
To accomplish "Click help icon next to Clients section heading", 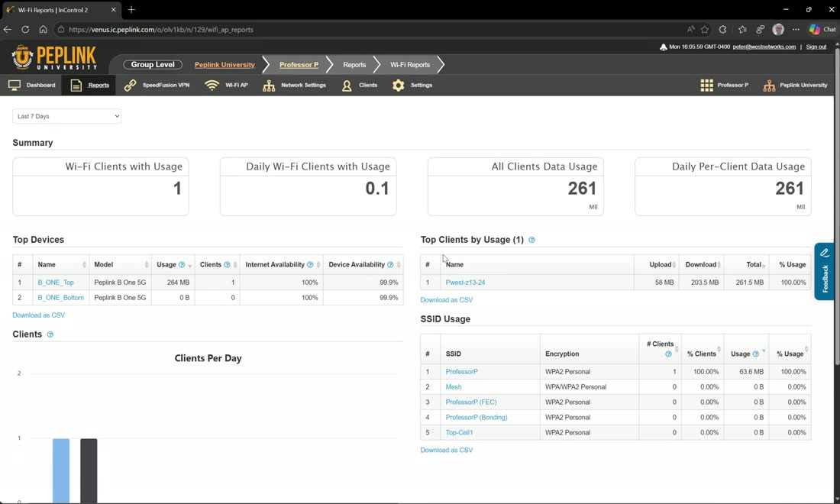I will click(50, 334).
